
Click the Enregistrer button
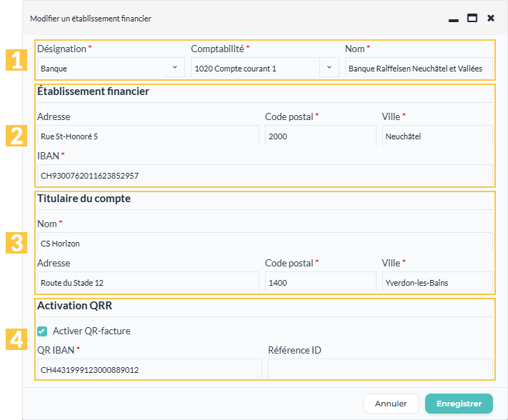[459, 404]
